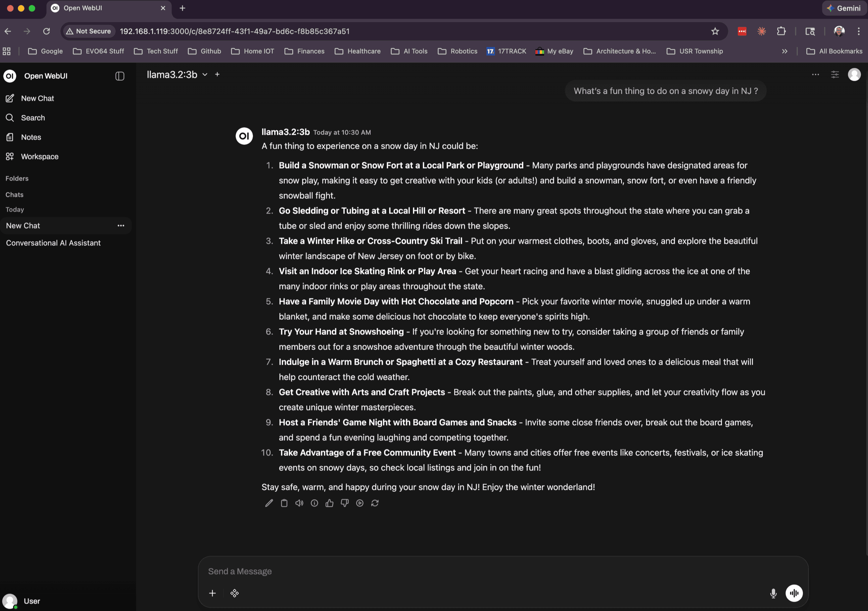Click the Open WebUI logo in sidebar
This screenshot has width=868, height=611.
click(10, 76)
